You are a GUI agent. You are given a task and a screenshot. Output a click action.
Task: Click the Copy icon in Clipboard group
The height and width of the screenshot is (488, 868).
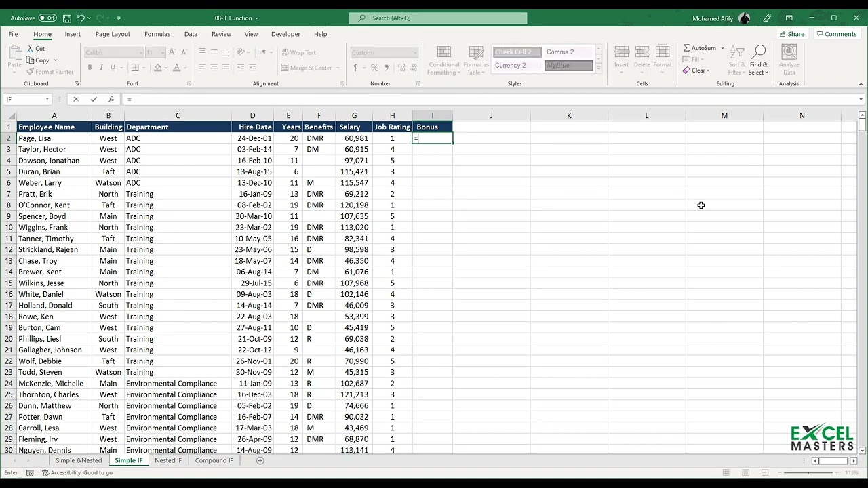point(31,60)
